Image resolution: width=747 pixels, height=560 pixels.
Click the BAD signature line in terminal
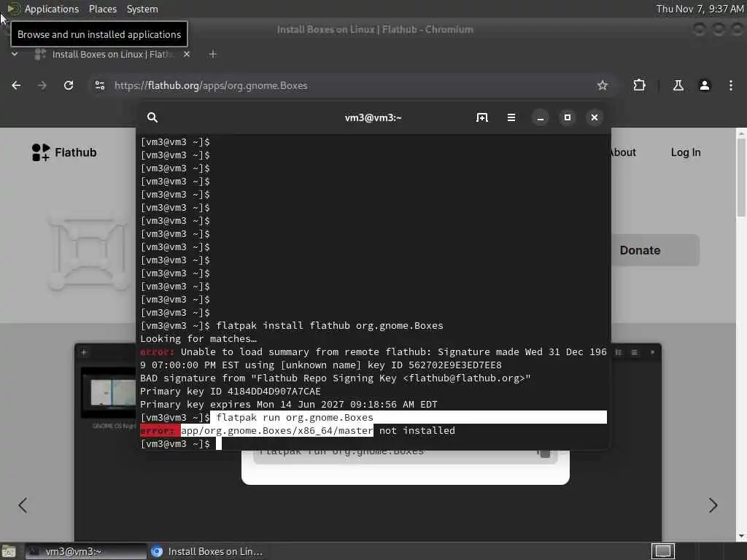point(336,378)
